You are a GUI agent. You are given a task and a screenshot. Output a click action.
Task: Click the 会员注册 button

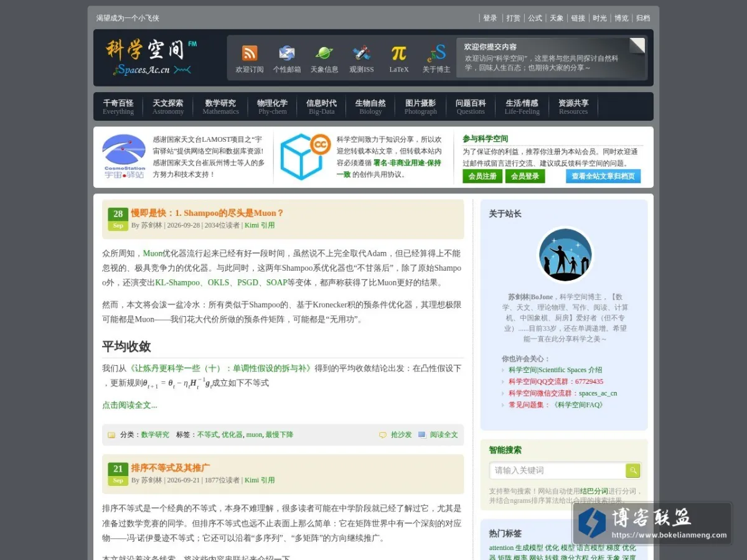click(482, 176)
